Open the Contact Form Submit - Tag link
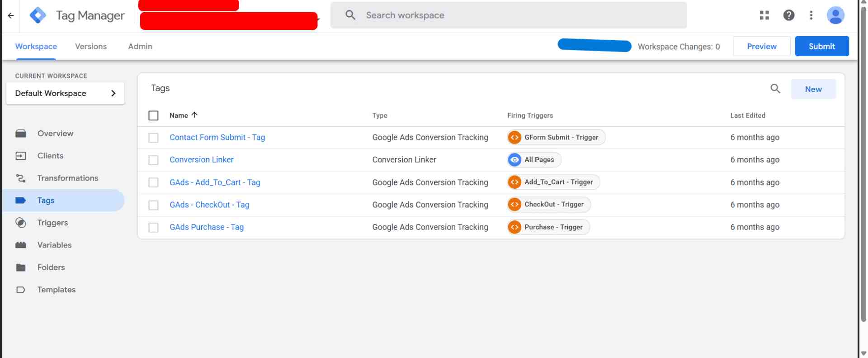This screenshot has width=868, height=358. click(x=217, y=138)
